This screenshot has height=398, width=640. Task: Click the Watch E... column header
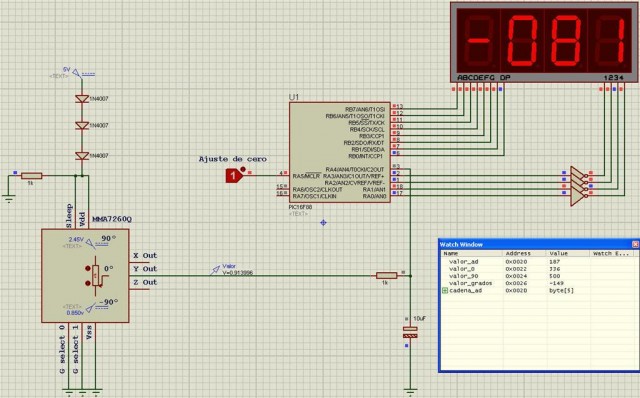click(613, 253)
